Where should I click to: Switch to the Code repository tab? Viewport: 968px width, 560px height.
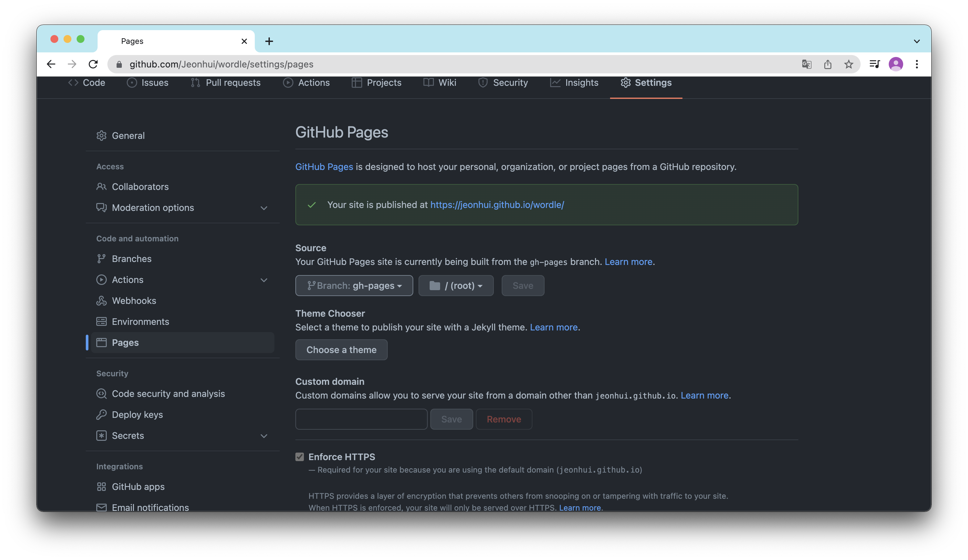point(86,83)
